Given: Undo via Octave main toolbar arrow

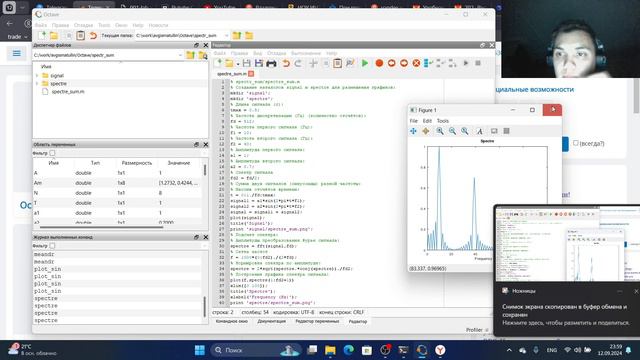Looking at the screenshot, I should (x=93, y=36).
